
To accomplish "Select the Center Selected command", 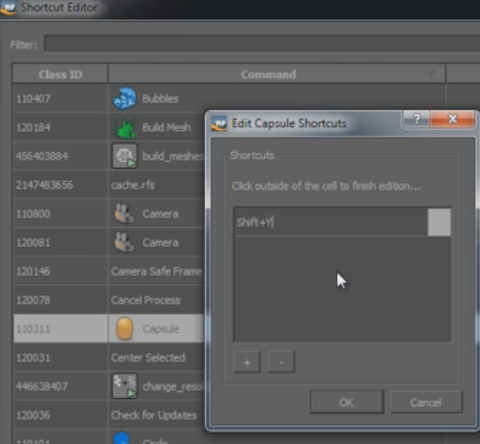I will (x=148, y=358).
